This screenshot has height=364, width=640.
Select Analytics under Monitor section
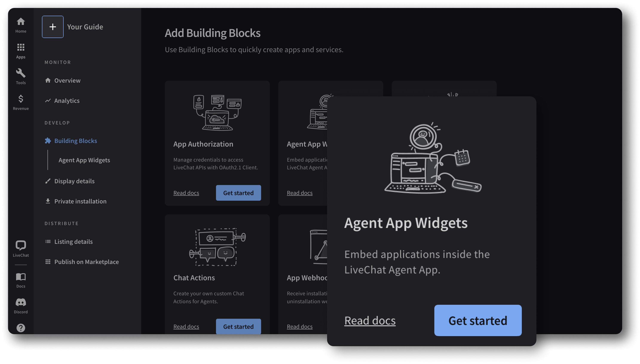[x=67, y=100]
